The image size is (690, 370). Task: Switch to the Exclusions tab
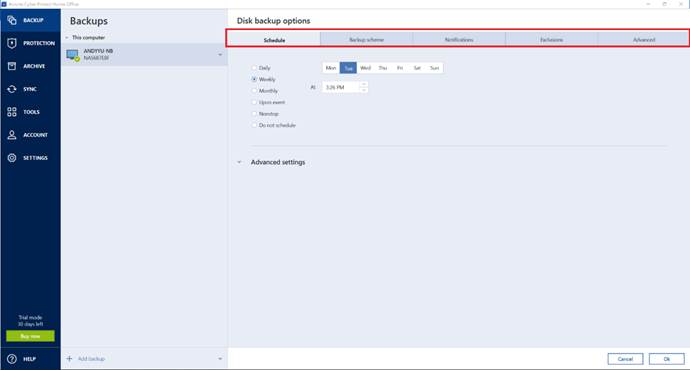[x=551, y=40]
